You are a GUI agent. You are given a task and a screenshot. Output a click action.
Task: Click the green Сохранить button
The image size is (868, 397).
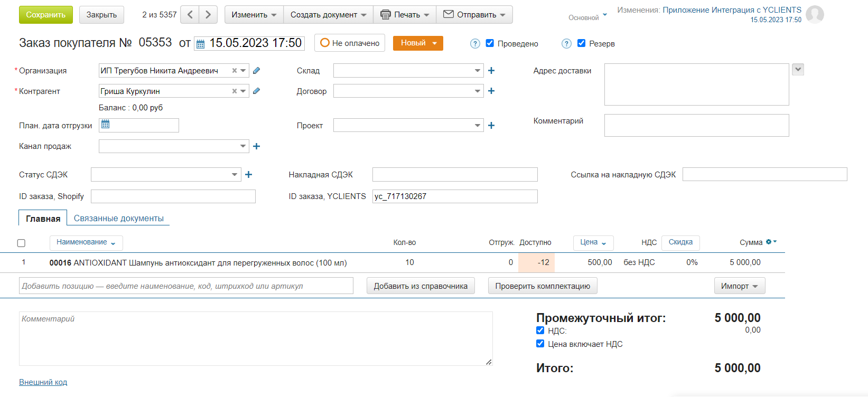point(45,15)
